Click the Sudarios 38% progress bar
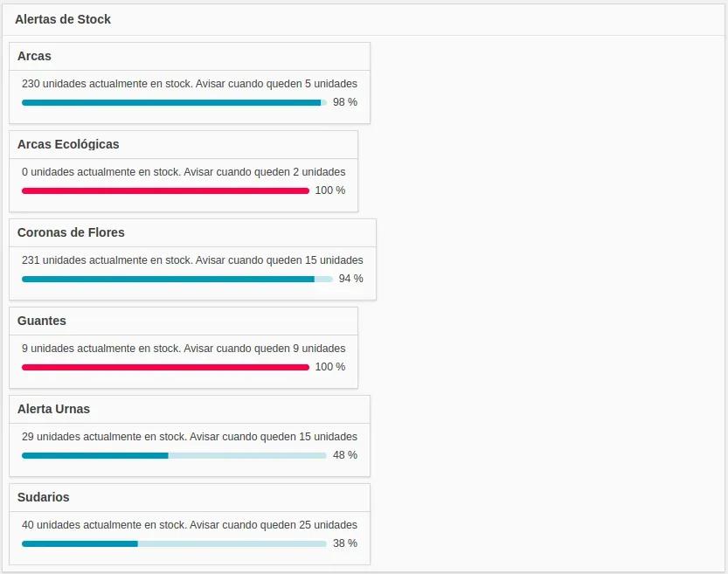 [x=174, y=543]
